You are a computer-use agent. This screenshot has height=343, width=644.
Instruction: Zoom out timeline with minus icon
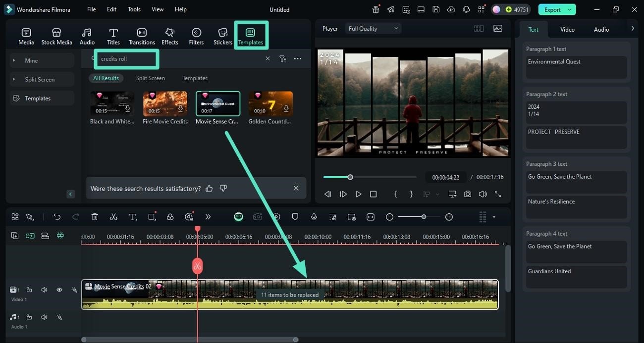pyautogui.click(x=390, y=217)
